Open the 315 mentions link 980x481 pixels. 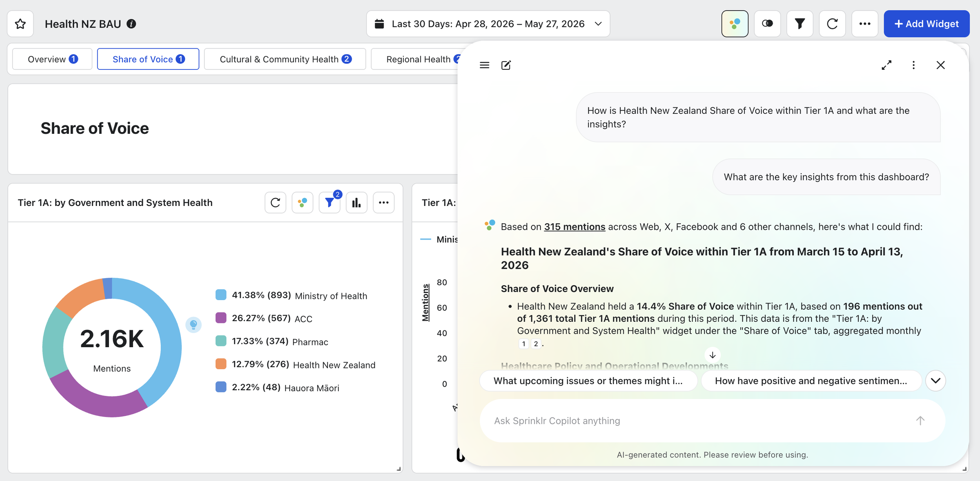[x=574, y=227]
